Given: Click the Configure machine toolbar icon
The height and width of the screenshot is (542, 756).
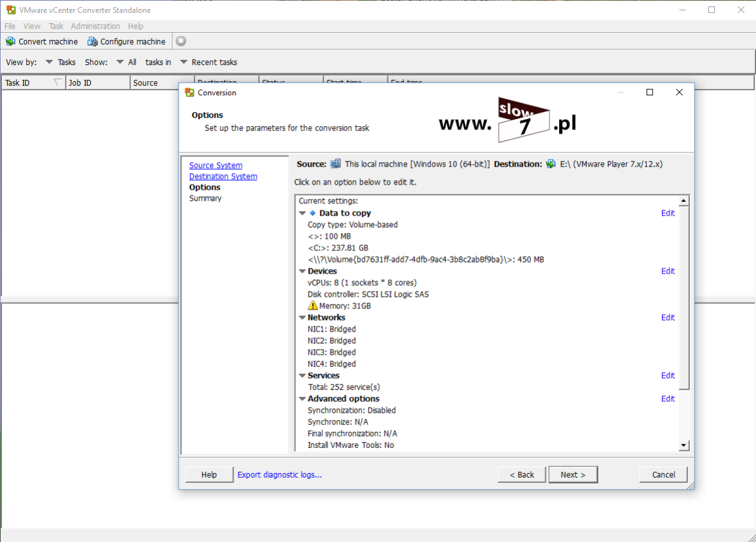Looking at the screenshot, I should [92, 41].
